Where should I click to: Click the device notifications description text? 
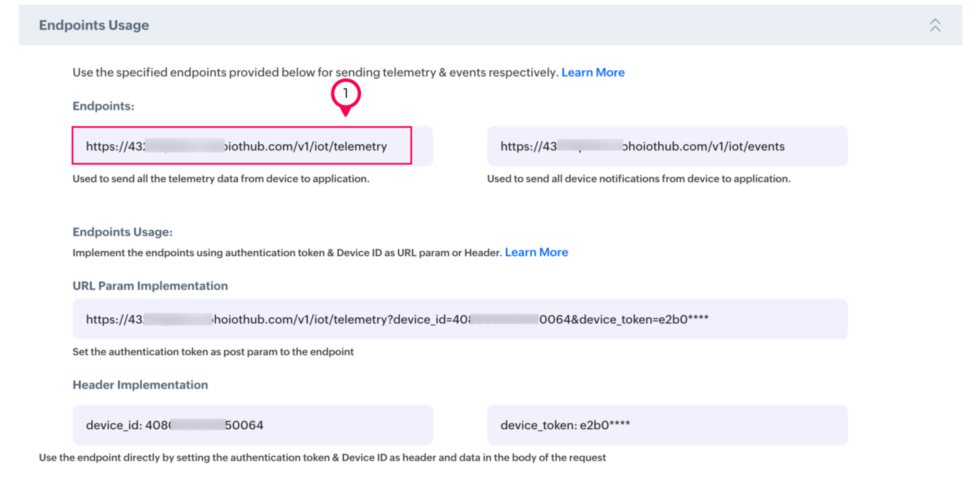(x=638, y=179)
